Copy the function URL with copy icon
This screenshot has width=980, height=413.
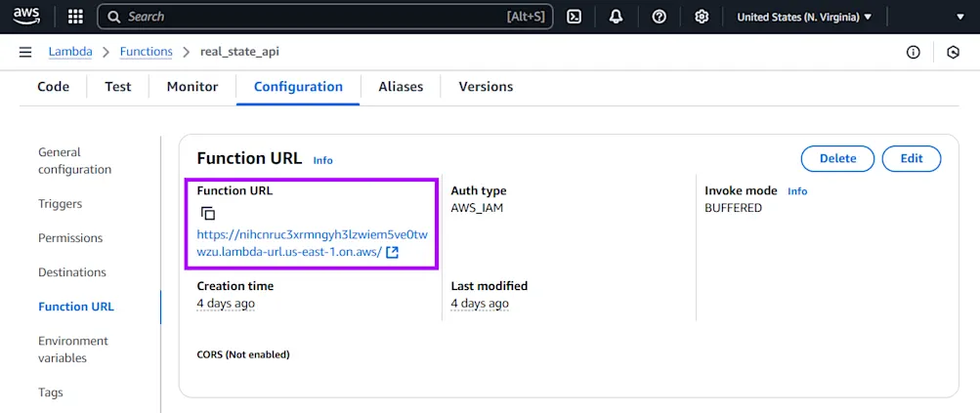(207, 214)
